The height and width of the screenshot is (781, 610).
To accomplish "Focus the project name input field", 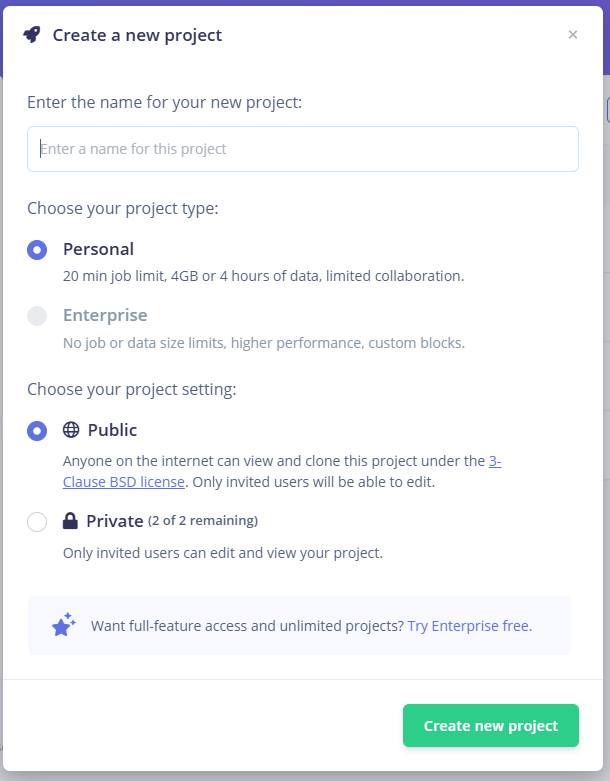I will point(303,149).
